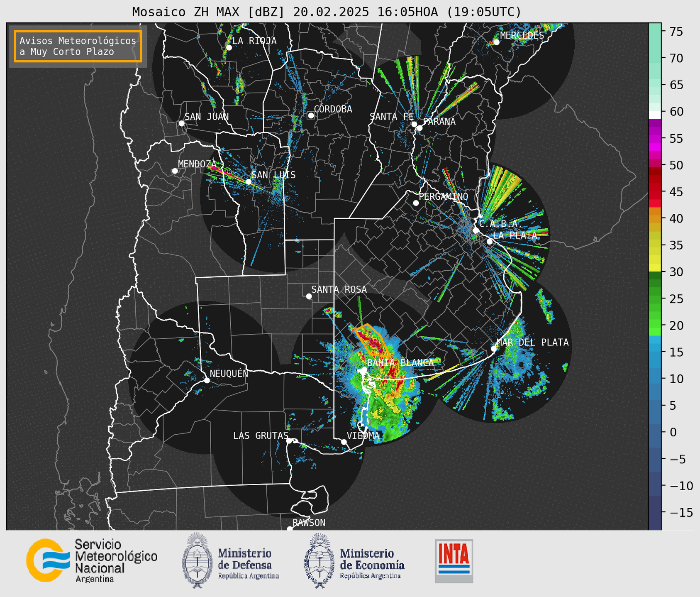Image resolution: width=700 pixels, height=597 pixels.
Task: Click the PARANÁ city marker dot
Action: (x=420, y=128)
